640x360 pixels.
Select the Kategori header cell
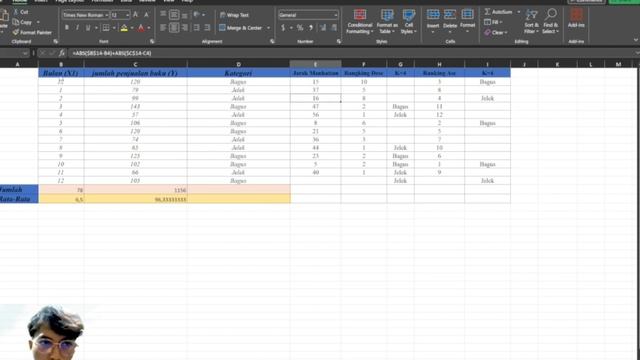pyautogui.click(x=239, y=73)
